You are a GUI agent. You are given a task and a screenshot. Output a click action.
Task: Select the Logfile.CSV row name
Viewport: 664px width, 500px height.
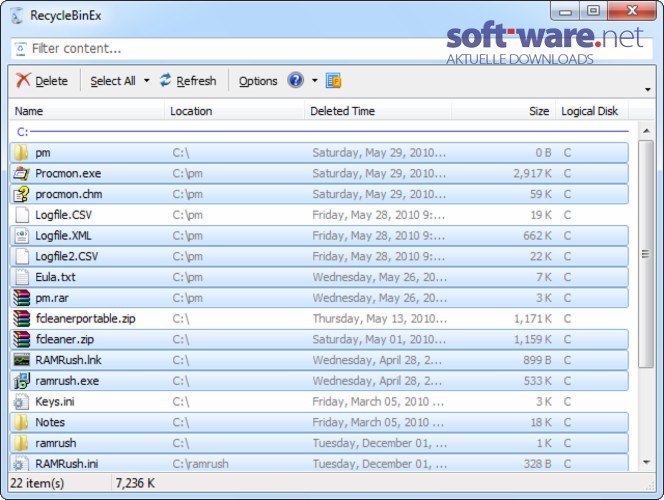tap(64, 215)
